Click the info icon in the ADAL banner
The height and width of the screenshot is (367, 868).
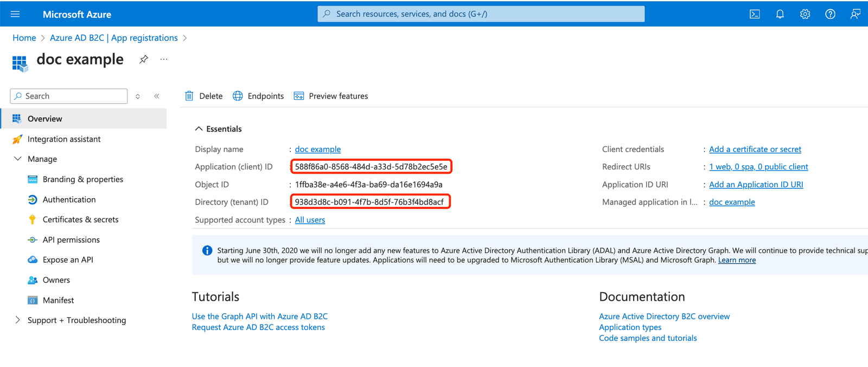pyautogui.click(x=207, y=250)
